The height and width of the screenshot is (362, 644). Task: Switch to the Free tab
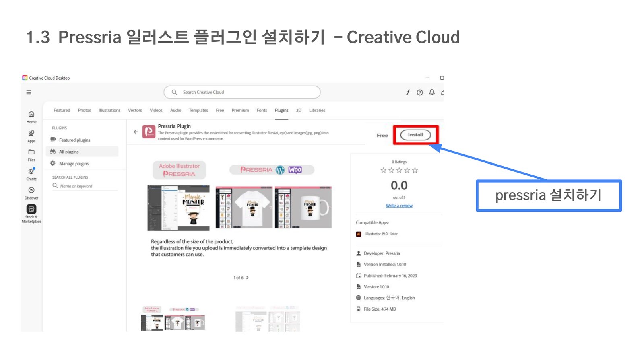(220, 110)
